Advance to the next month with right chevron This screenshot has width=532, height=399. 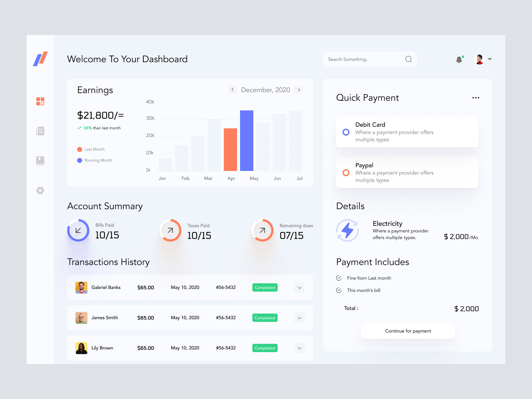(299, 89)
